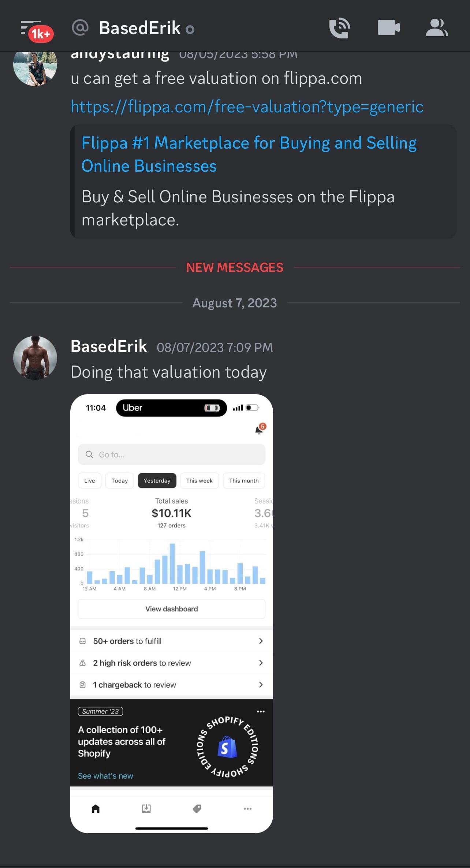Tap the Shopify home icon
This screenshot has width=470, height=868.
tap(96, 809)
